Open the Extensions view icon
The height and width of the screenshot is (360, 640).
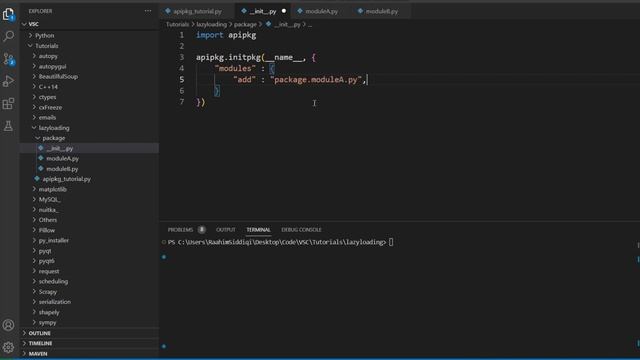(9, 103)
